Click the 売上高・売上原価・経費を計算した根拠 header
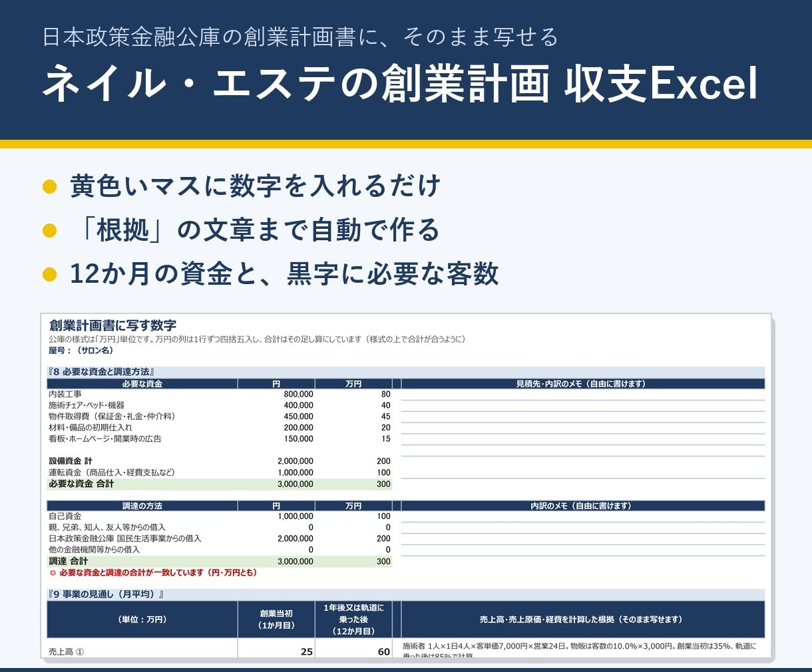The width and height of the screenshot is (812, 672). pyautogui.click(x=583, y=619)
